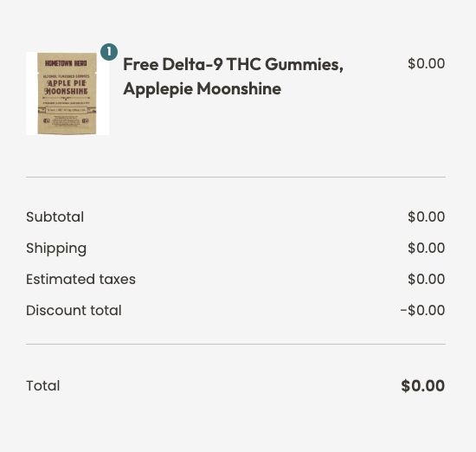Click the product price $0.00 beside gummies
The image size is (476, 452).
[426, 64]
